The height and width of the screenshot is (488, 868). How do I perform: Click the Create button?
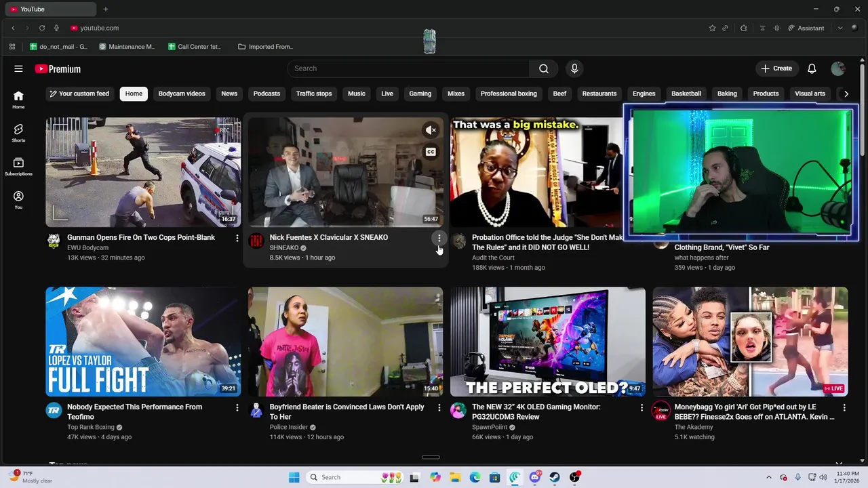click(776, 68)
